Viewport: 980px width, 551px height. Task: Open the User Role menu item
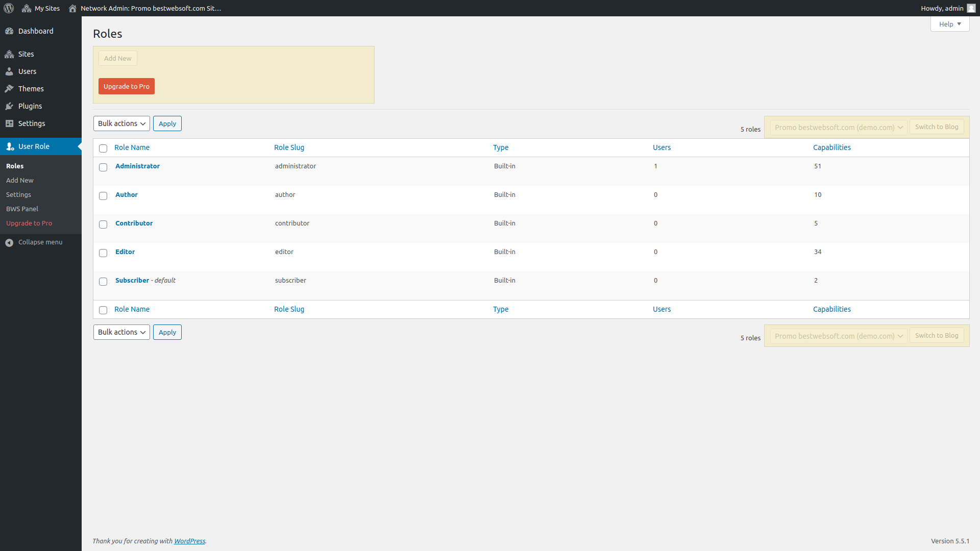41,146
